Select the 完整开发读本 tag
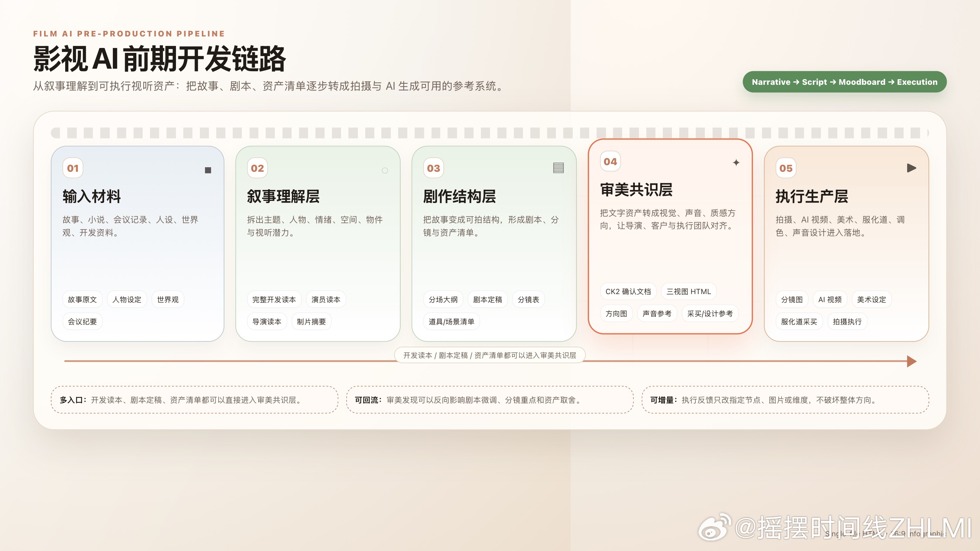 pos(274,299)
